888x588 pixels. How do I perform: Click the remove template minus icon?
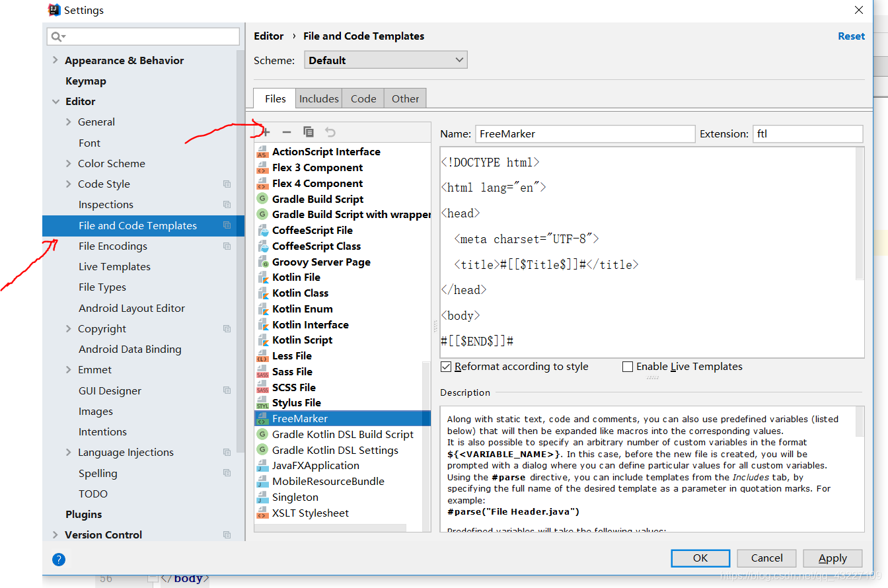pos(286,133)
